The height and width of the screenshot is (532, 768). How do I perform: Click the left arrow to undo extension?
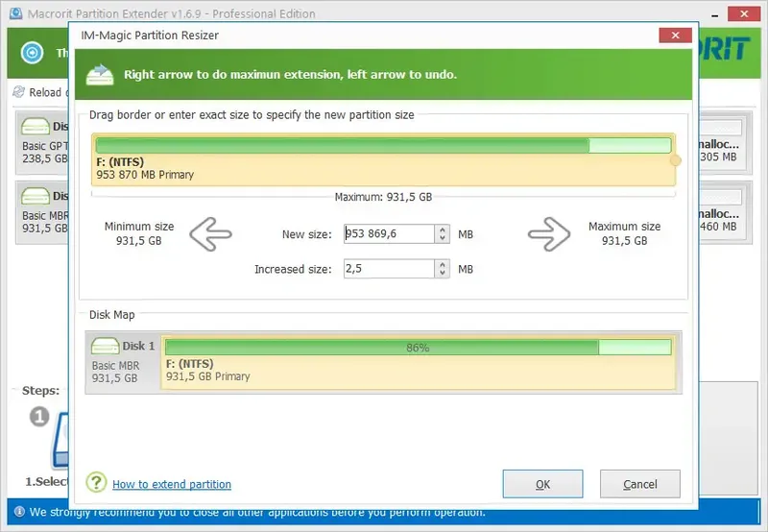210,234
